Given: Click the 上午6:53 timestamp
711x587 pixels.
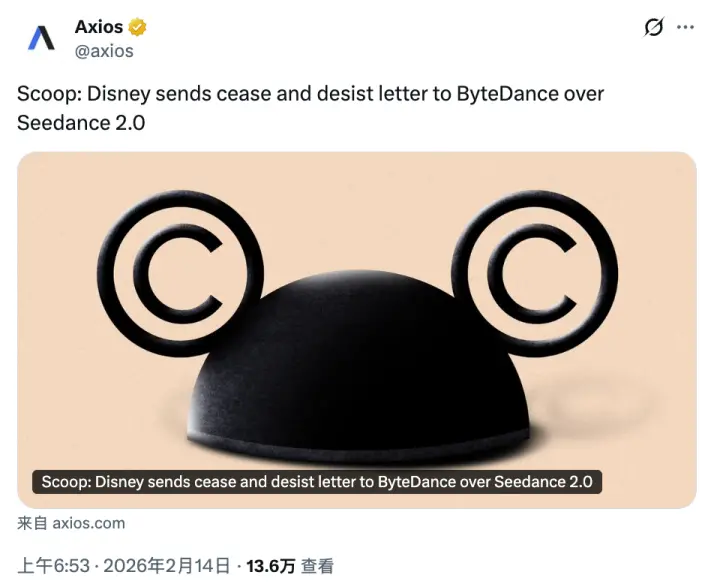Looking at the screenshot, I should tap(54, 566).
